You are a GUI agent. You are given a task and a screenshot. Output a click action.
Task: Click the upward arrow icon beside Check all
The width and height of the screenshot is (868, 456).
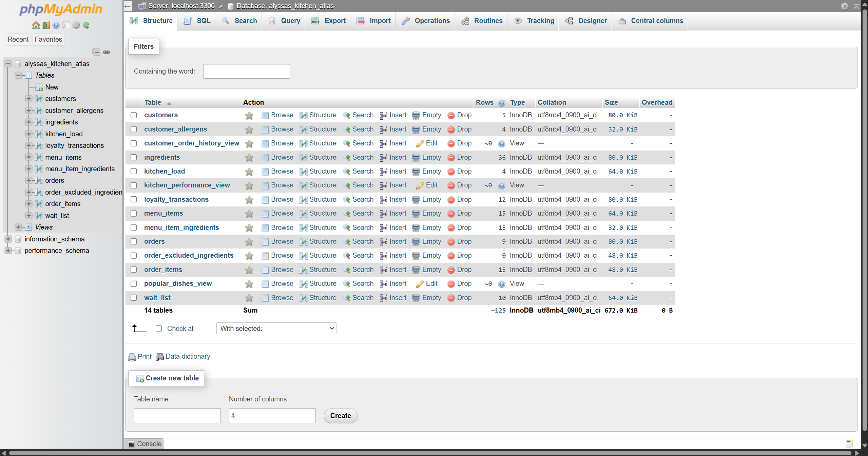click(139, 328)
